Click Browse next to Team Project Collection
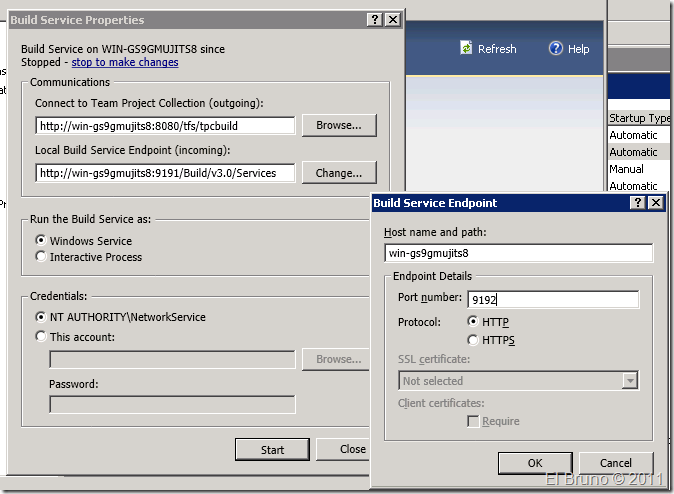The height and width of the screenshot is (494, 674). [339, 125]
